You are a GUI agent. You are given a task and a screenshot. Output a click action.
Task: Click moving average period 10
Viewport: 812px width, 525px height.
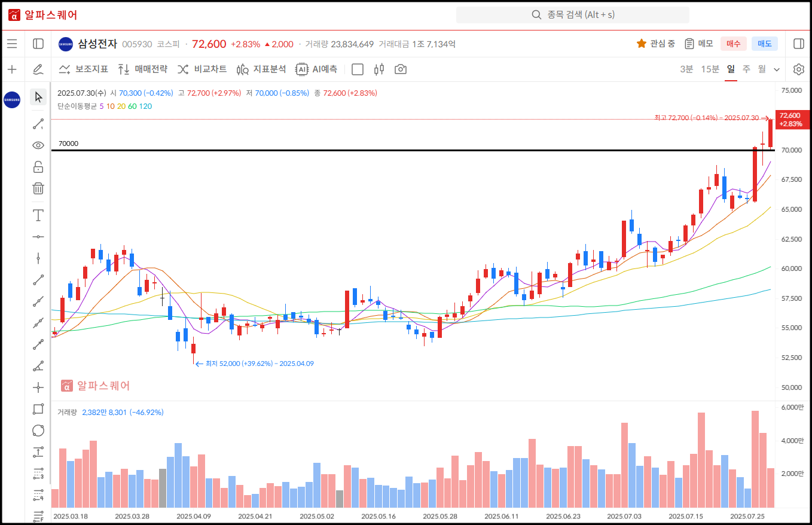(x=111, y=106)
